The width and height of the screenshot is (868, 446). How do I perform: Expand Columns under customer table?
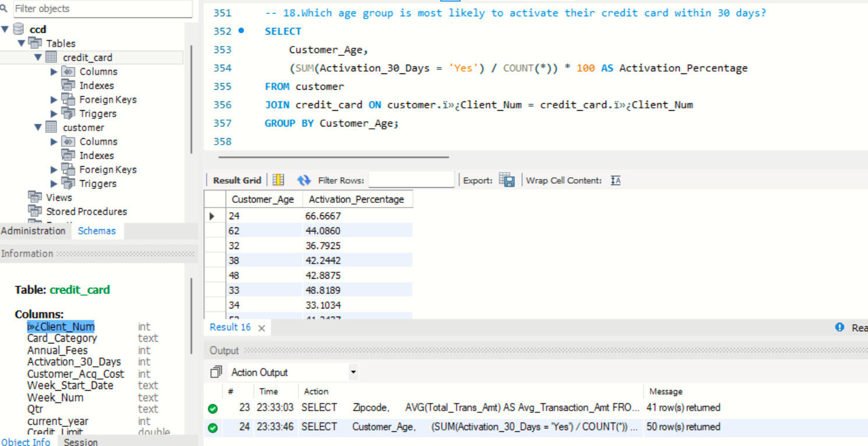[x=54, y=142]
